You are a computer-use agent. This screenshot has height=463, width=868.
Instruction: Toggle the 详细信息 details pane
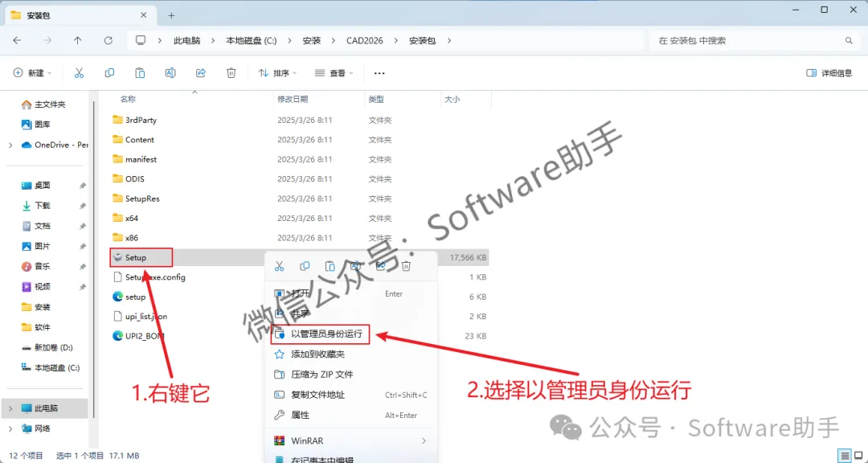(829, 73)
